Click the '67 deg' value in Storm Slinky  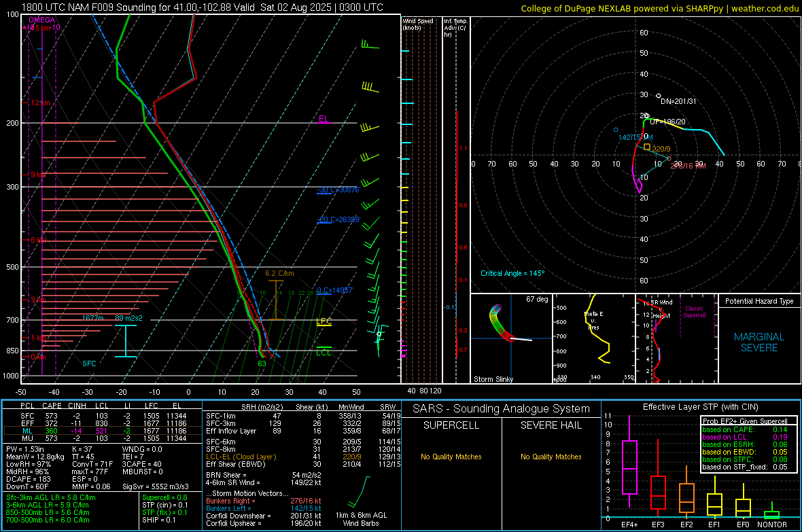pos(537,299)
